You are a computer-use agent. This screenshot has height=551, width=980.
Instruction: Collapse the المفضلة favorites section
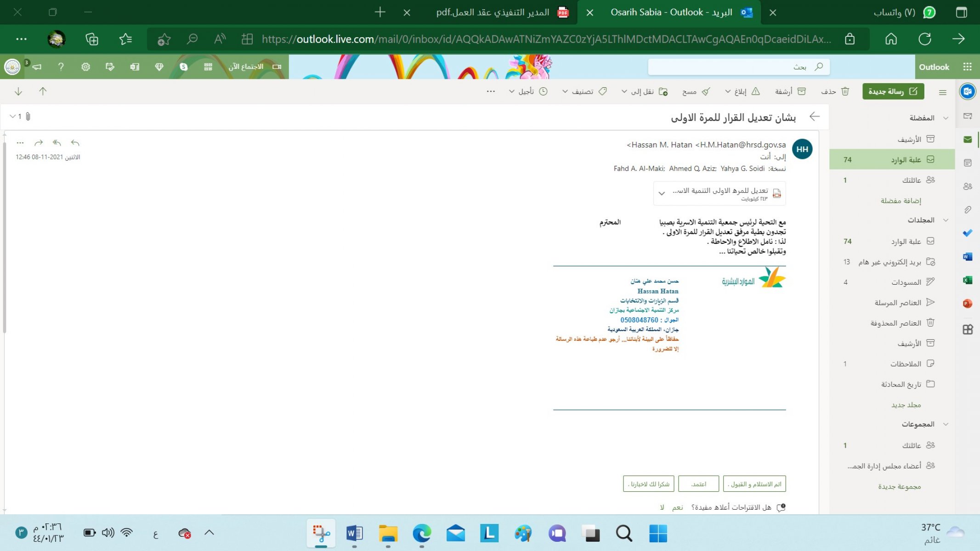[946, 118]
